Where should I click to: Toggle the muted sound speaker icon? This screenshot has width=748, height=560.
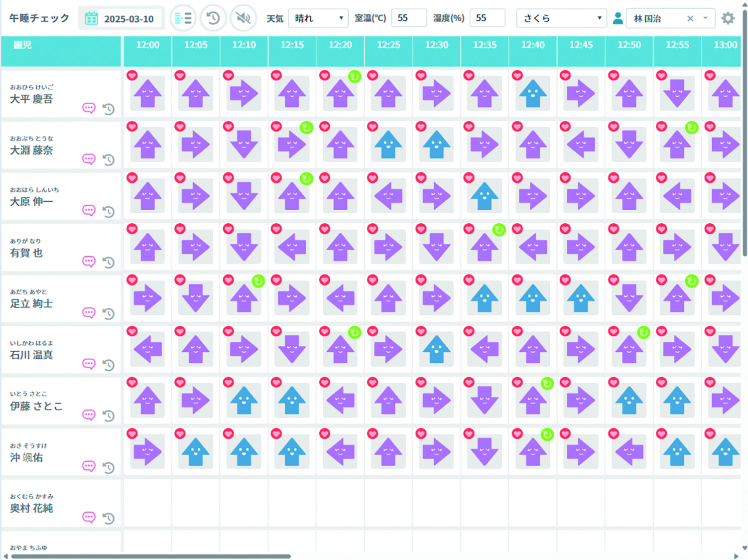(x=243, y=18)
